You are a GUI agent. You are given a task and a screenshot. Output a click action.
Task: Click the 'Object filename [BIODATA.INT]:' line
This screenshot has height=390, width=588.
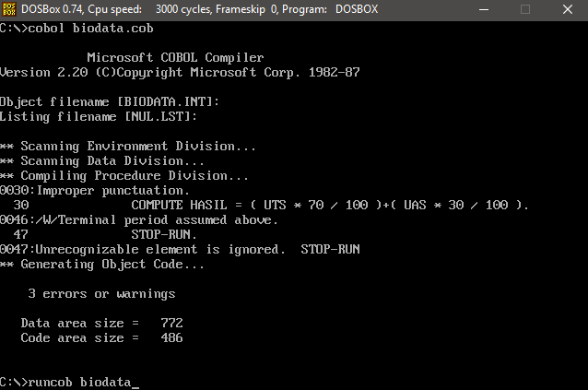[x=110, y=102]
